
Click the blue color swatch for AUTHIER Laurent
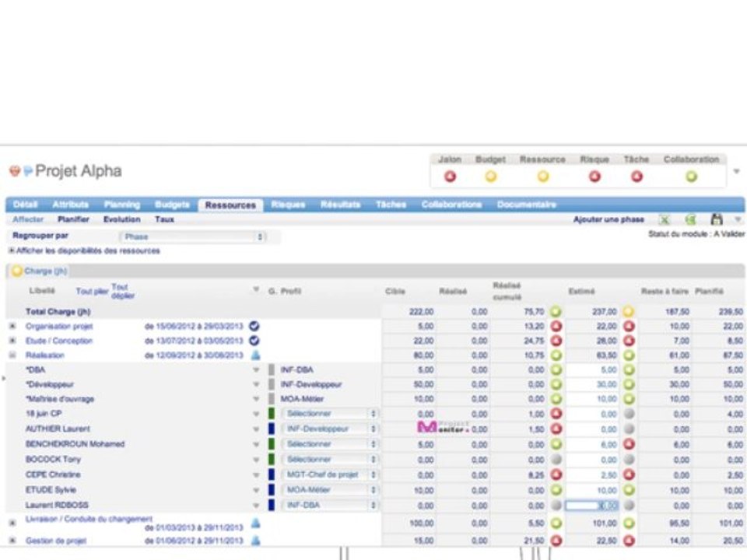(x=272, y=429)
